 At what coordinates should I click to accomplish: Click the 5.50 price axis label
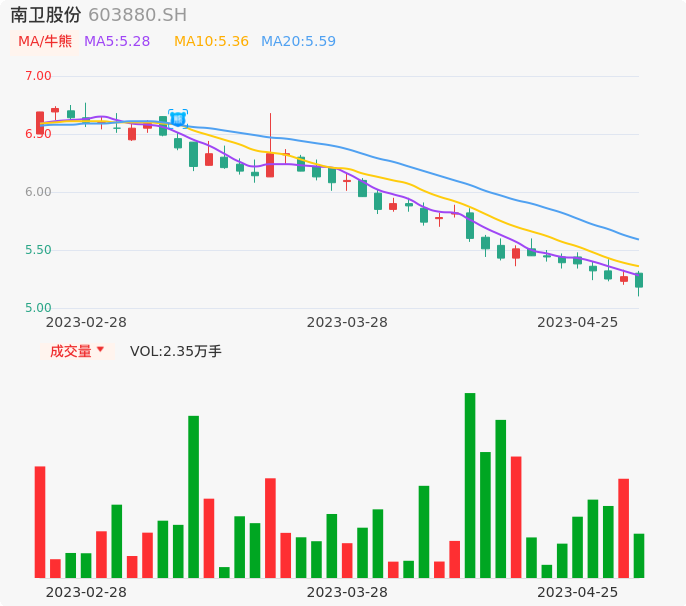(38, 250)
